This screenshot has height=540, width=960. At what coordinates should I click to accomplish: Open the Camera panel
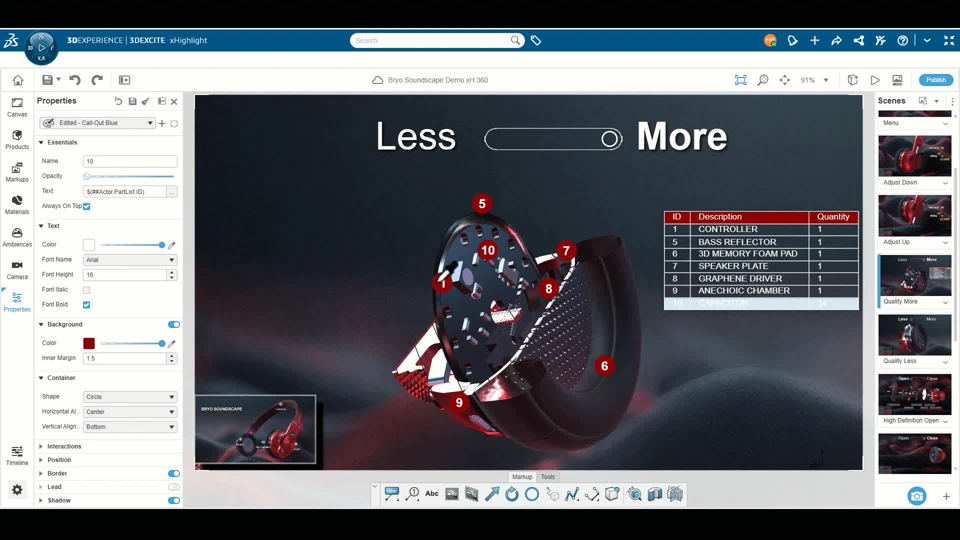17,269
